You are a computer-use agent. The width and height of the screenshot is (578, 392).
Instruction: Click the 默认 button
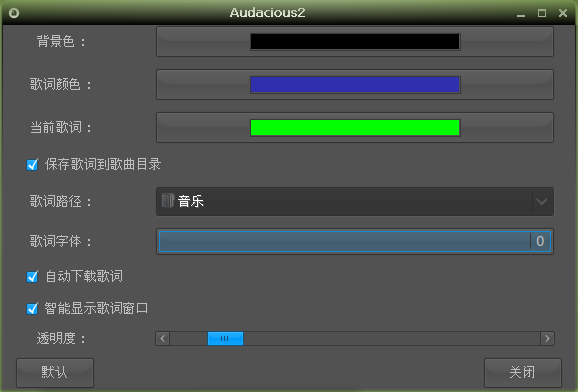[x=55, y=372]
